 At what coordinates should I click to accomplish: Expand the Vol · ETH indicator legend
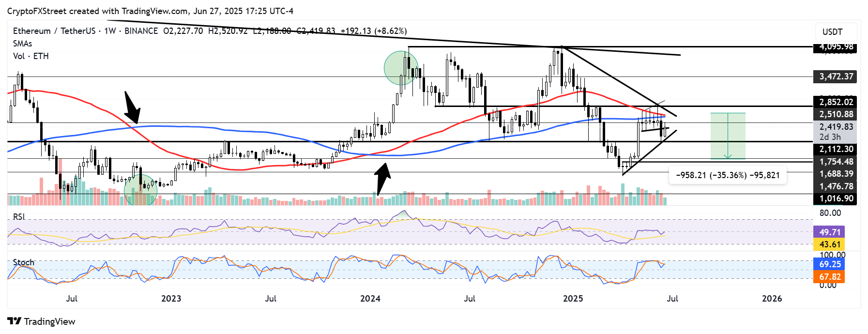pyautogui.click(x=31, y=56)
